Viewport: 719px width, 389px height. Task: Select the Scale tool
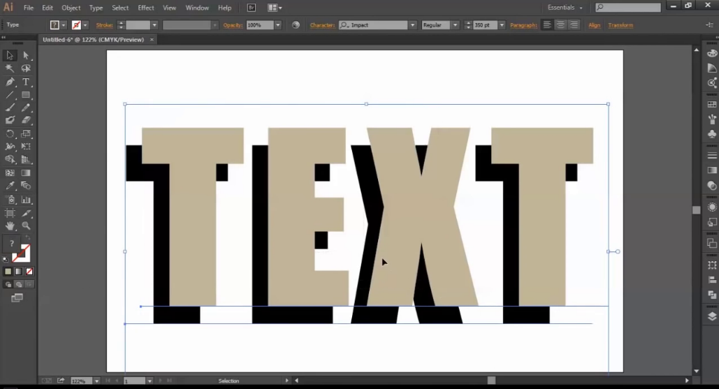26,134
